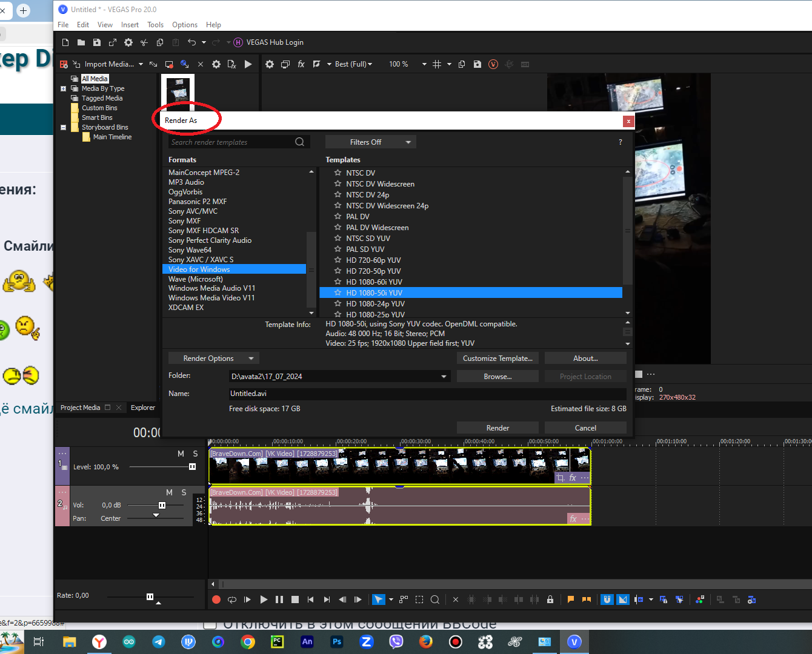Click the New project icon
This screenshot has height=654, width=812.
65,42
